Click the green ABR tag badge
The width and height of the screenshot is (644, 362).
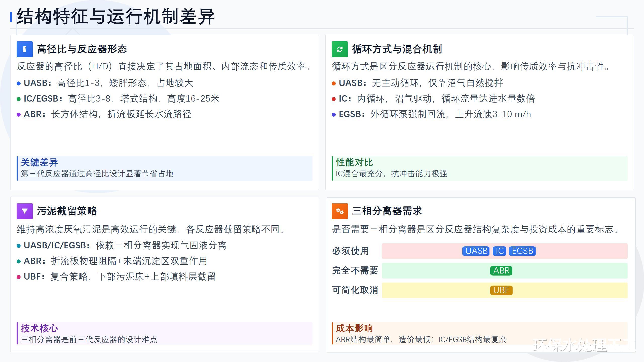pyautogui.click(x=501, y=270)
